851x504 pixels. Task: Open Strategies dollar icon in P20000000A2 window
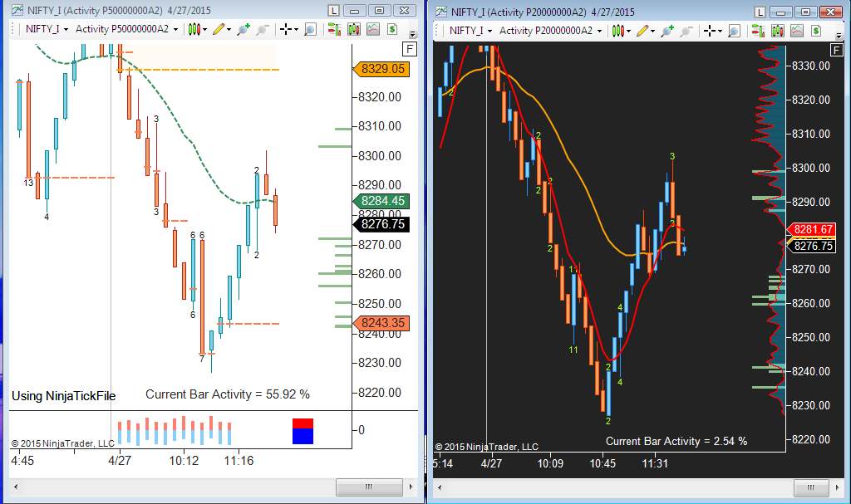[x=816, y=31]
